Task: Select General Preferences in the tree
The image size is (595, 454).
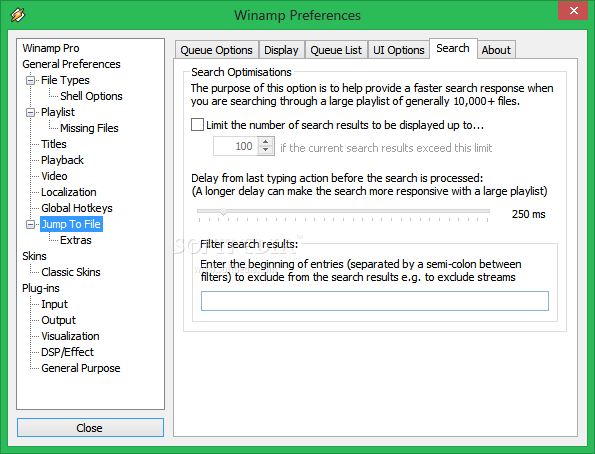Action: point(71,64)
